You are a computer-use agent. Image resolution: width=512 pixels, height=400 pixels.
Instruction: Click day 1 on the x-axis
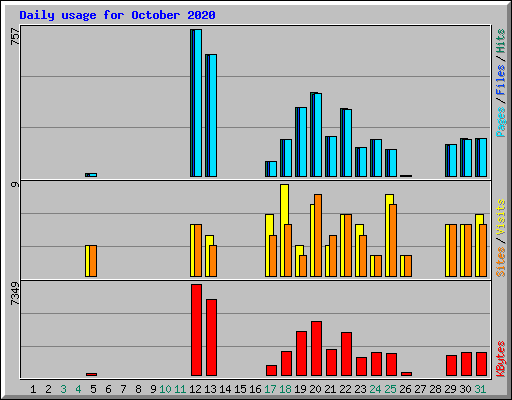coord(33,389)
